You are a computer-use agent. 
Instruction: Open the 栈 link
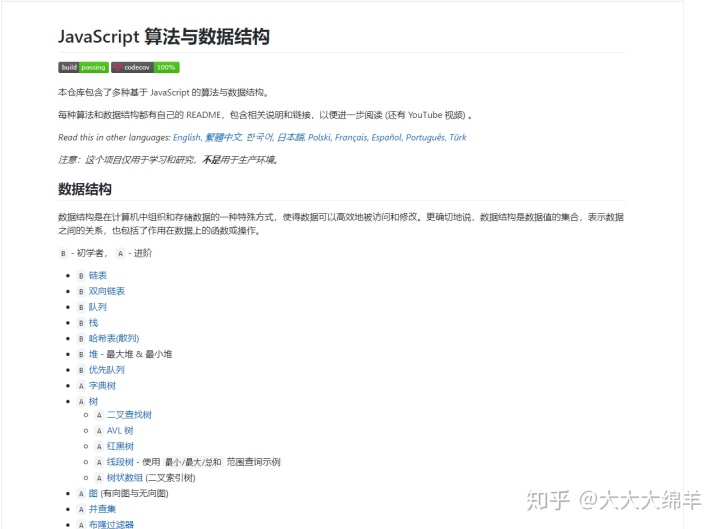point(93,323)
